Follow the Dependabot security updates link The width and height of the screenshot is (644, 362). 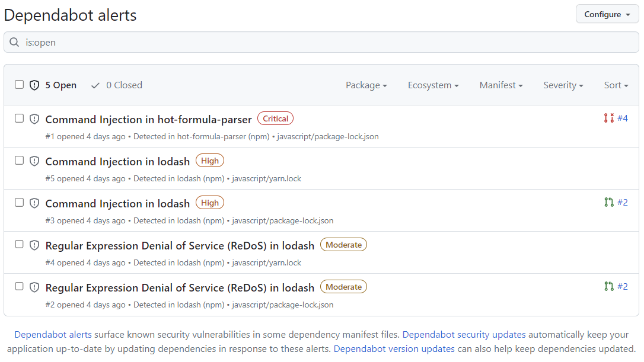[x=464, y=334]
